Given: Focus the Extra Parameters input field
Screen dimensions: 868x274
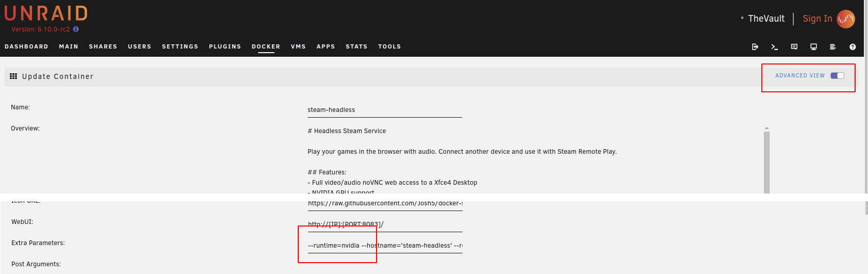Looking at the screenshot, I should [385, 246].
